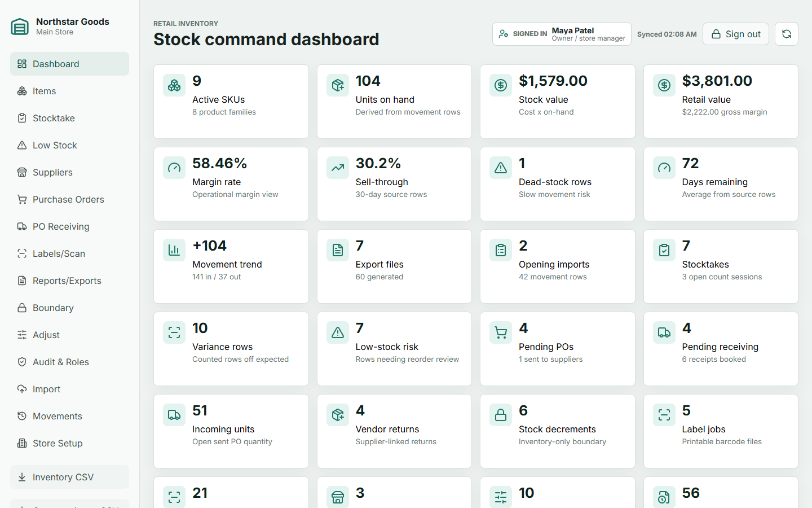Screen dimensions: 812x508
Task: Open PO Receiving from the sidebar
Action: coord(69,226)
